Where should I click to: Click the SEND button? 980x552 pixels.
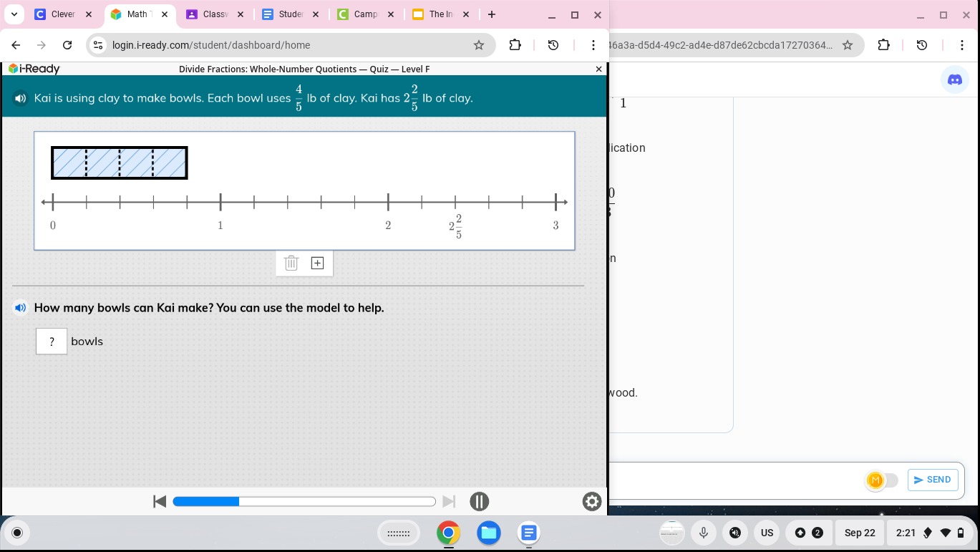[932, 480]
